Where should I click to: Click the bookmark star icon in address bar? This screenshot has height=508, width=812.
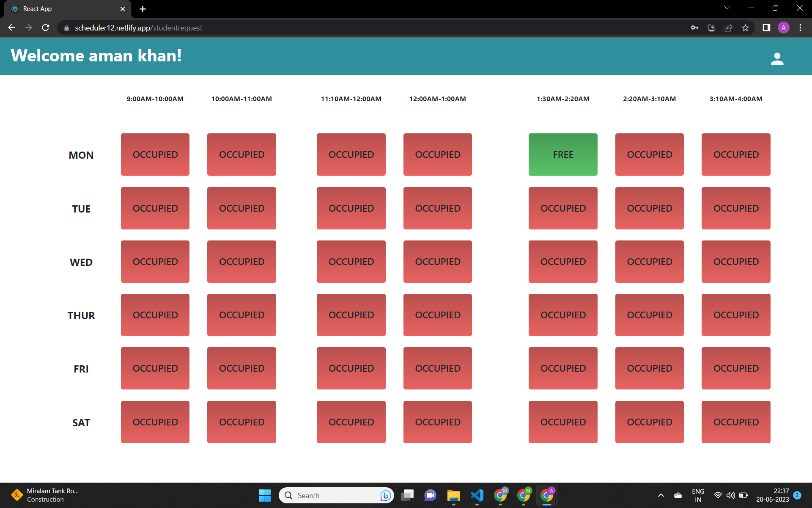tap(745, 28)
